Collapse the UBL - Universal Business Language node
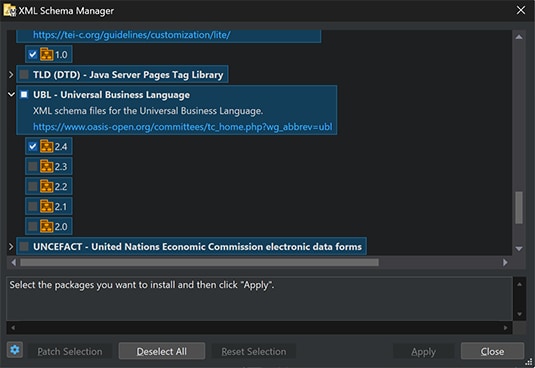This screenshot has height=368, width=535. 11,94
